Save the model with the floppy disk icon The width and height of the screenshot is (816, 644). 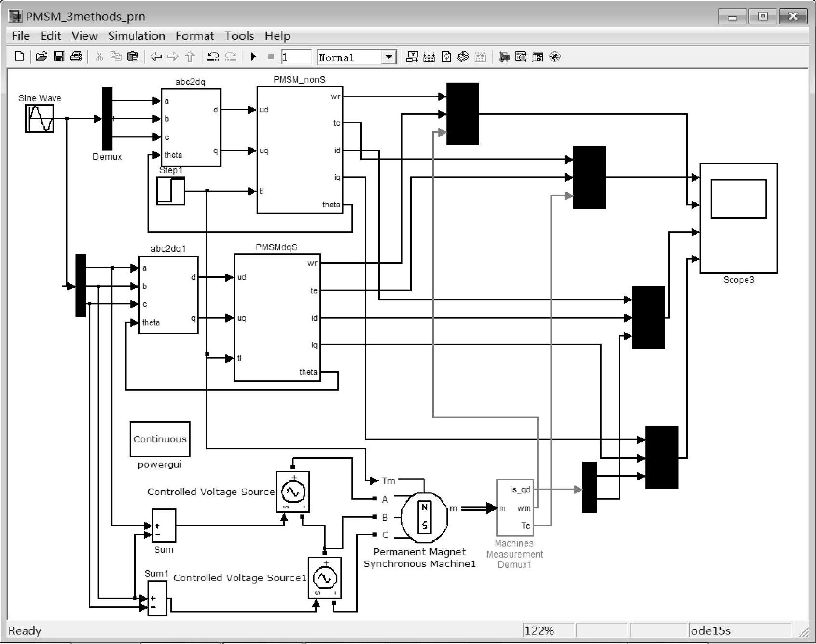[59, 56]
